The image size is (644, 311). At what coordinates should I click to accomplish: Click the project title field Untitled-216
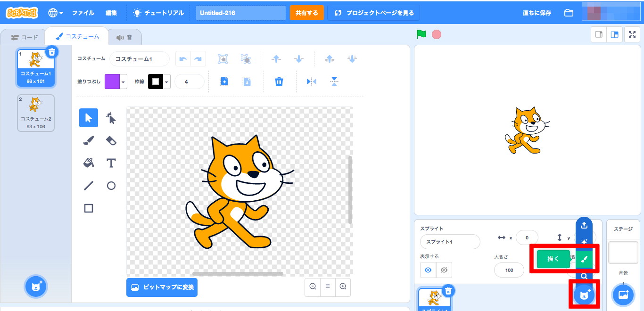coord(241,13)
